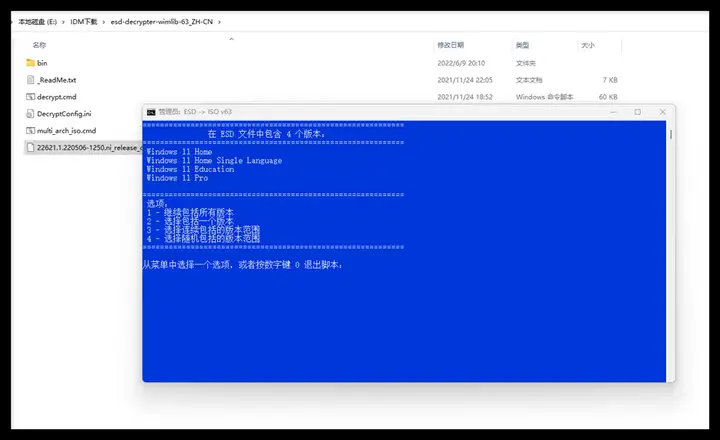Sort files by the 名称 column header

[x=39, y=45]
